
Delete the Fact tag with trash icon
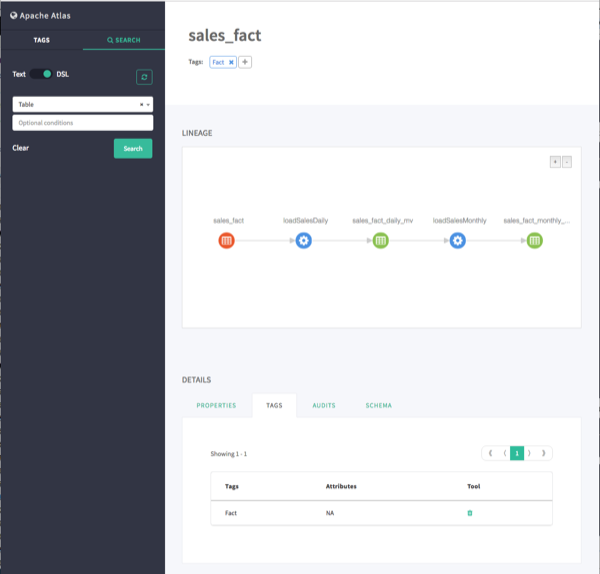(x=470, y=513)
